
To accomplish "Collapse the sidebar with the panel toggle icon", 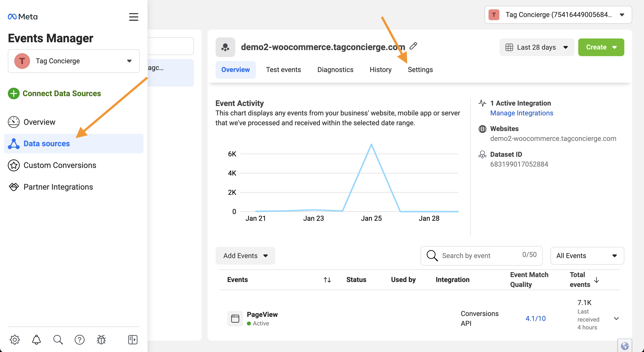I will (133, 339).
